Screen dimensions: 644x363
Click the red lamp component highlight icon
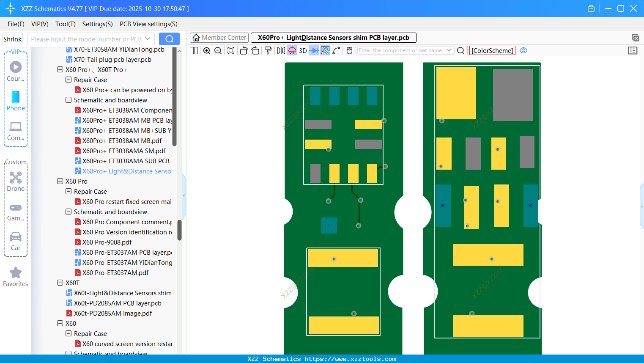pos(292,50)
